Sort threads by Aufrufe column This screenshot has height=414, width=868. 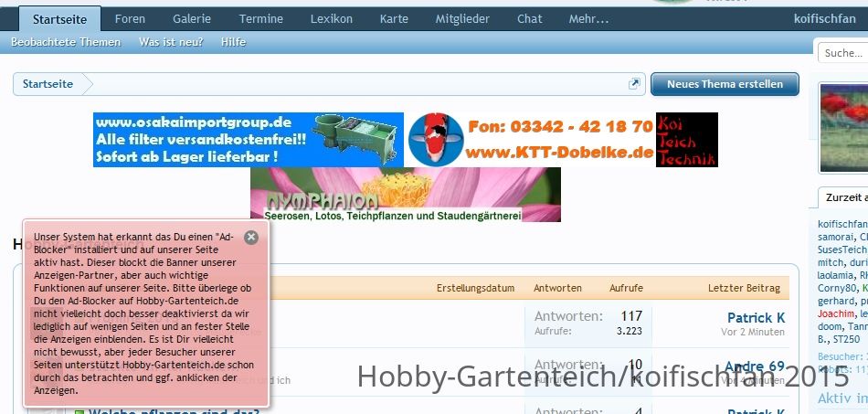click(626, 289)
